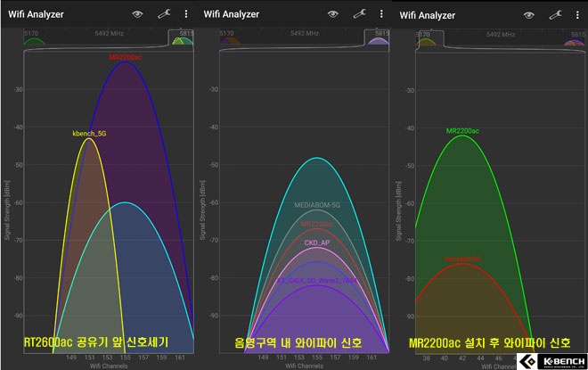Click the yellow kbench_5G network label
This screenshot has width=588, height=370.
click(89, 134)
